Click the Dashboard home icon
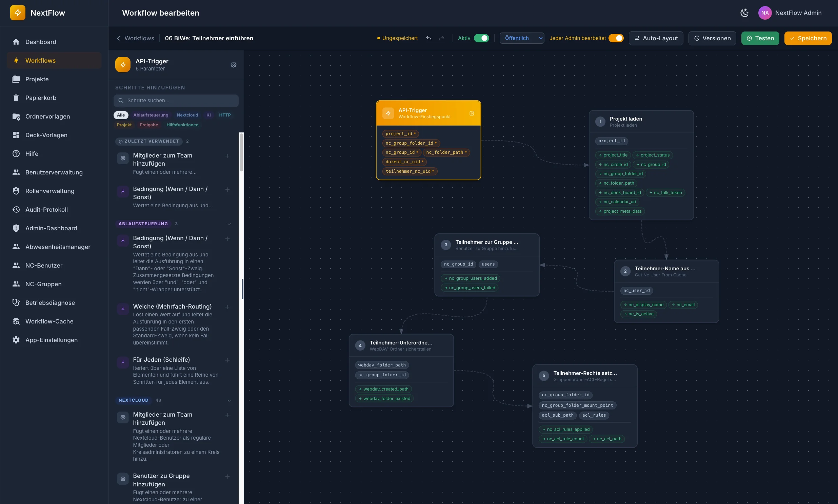This screenshot has width=838, height=504. pyautogui.click(x=16, y=42)
